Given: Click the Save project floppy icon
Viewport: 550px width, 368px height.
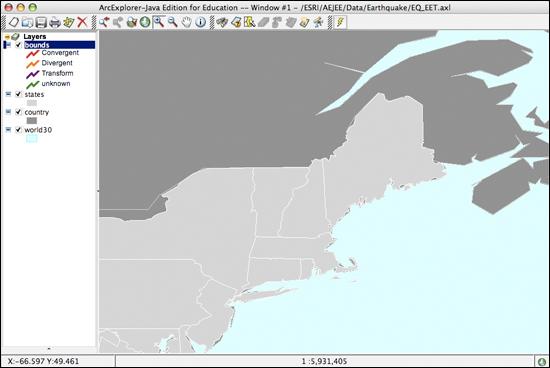Looking at the screenshot, I should pyautogui.click(x=41, y=22).
